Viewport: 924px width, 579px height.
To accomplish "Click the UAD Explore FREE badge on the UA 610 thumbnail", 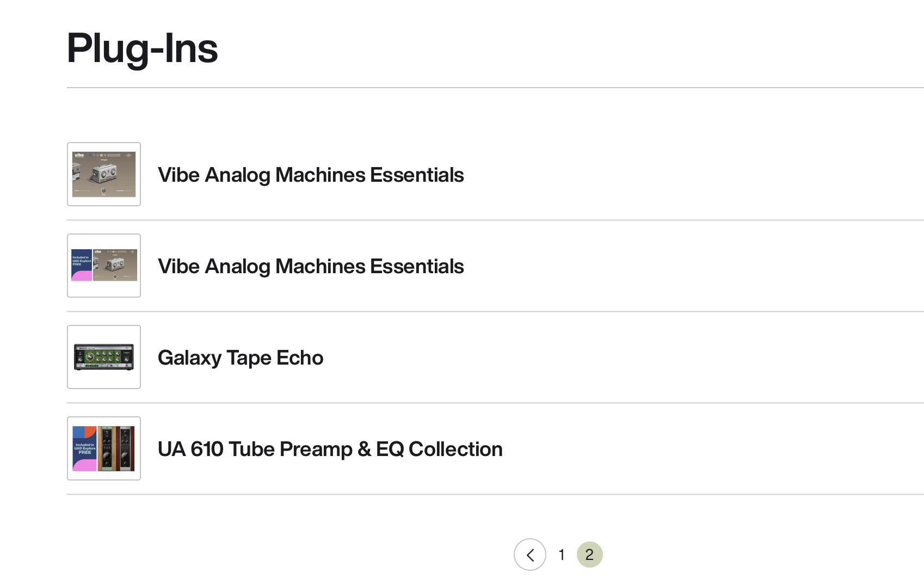I will 84,448.
